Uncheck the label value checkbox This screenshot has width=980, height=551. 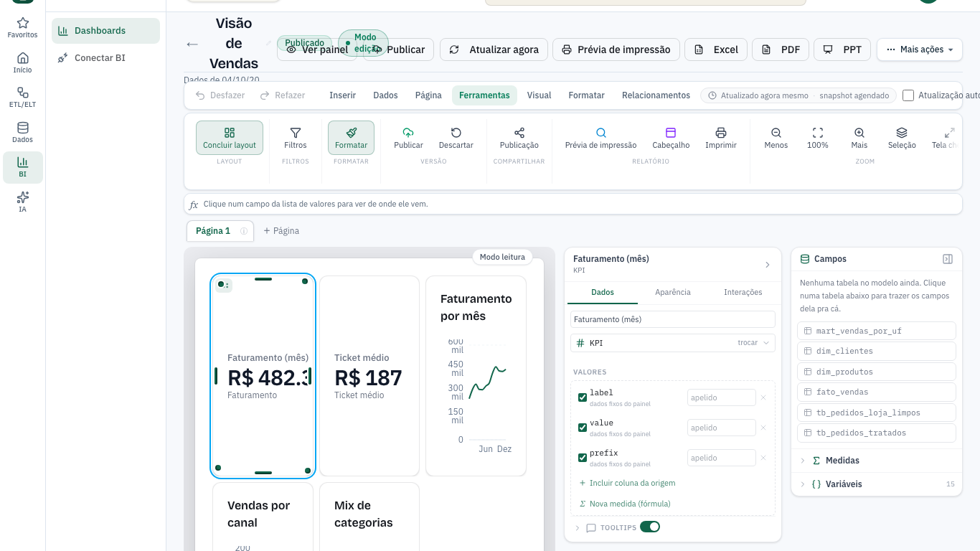pyautogui.click(x=583, y=397)
